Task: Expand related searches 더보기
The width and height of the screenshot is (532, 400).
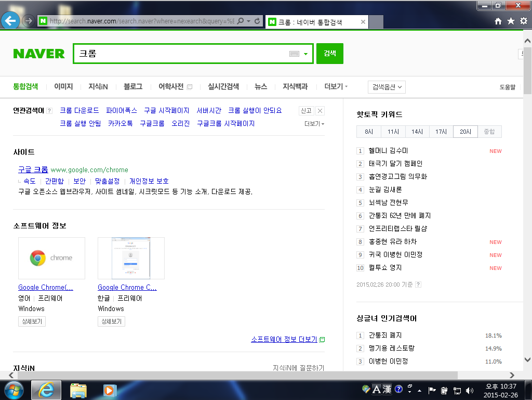Action: tap(314, 124)
